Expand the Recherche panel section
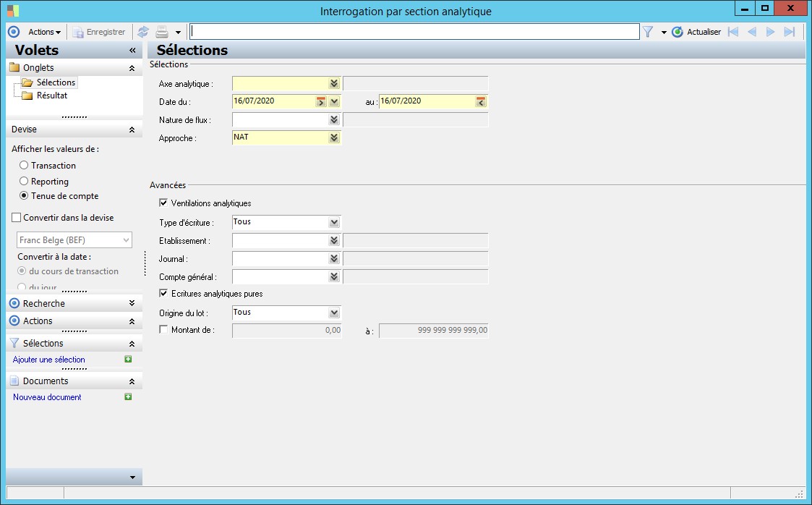 tap(131, 304)
